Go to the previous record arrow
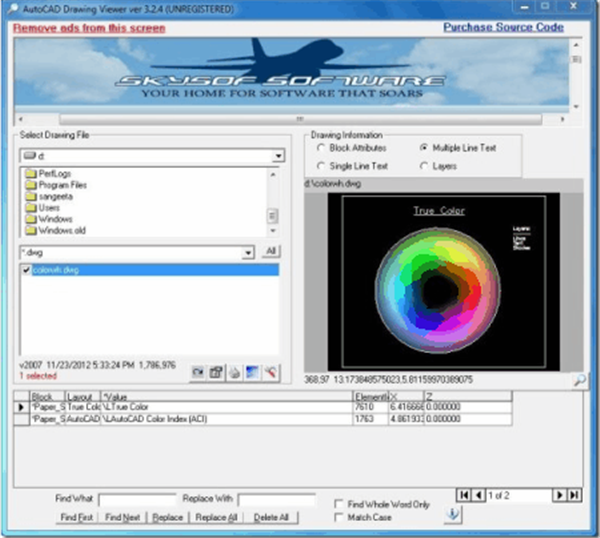600x538 pixels. [x=479, y=495]
